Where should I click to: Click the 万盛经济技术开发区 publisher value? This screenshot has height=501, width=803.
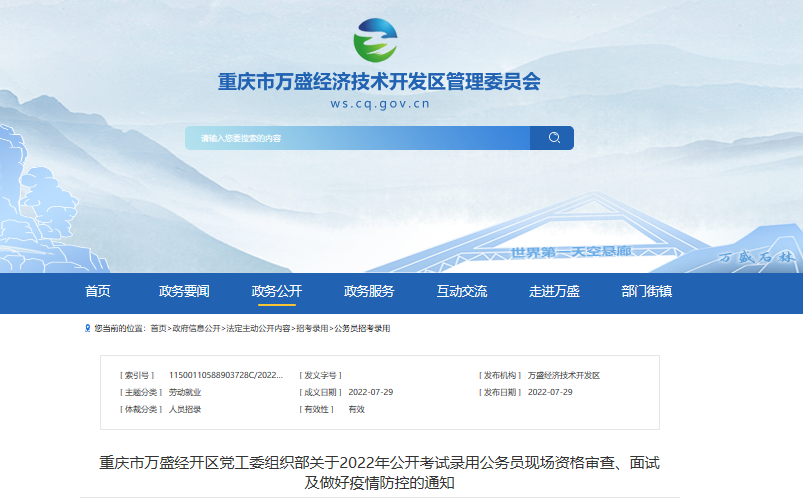[564, 375]
